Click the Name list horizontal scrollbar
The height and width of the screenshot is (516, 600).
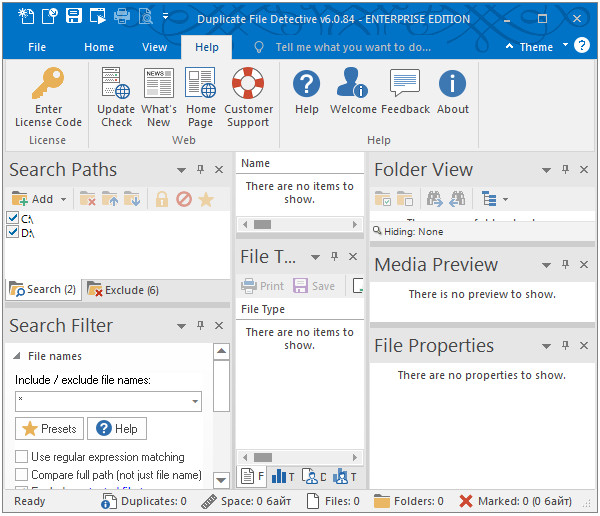pyautogui.click(x=300, y=225)
